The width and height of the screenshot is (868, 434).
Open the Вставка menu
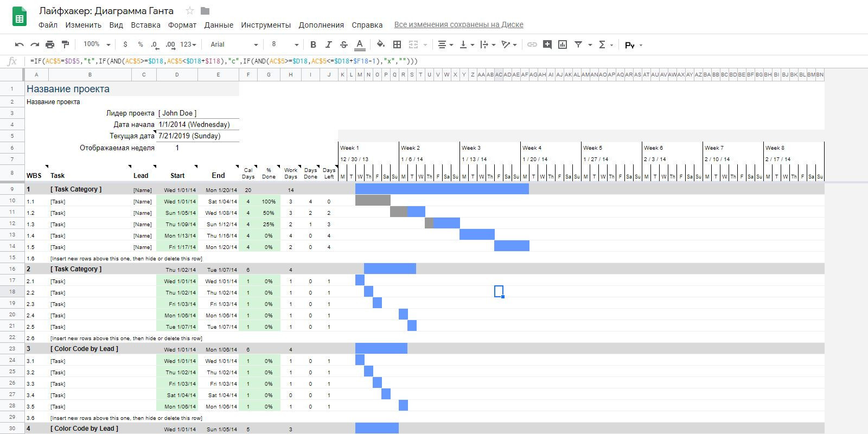pyautogui.click(x=145, y=25)
